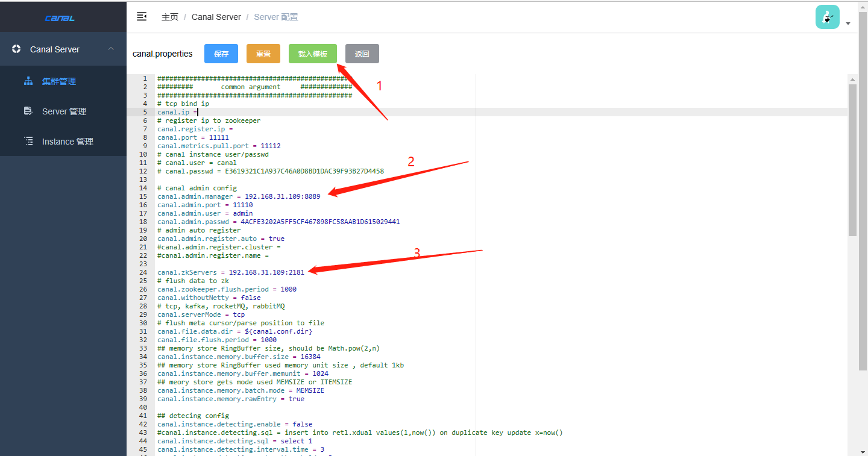Click the Server 管理 document icon

[x=28, y=111]
